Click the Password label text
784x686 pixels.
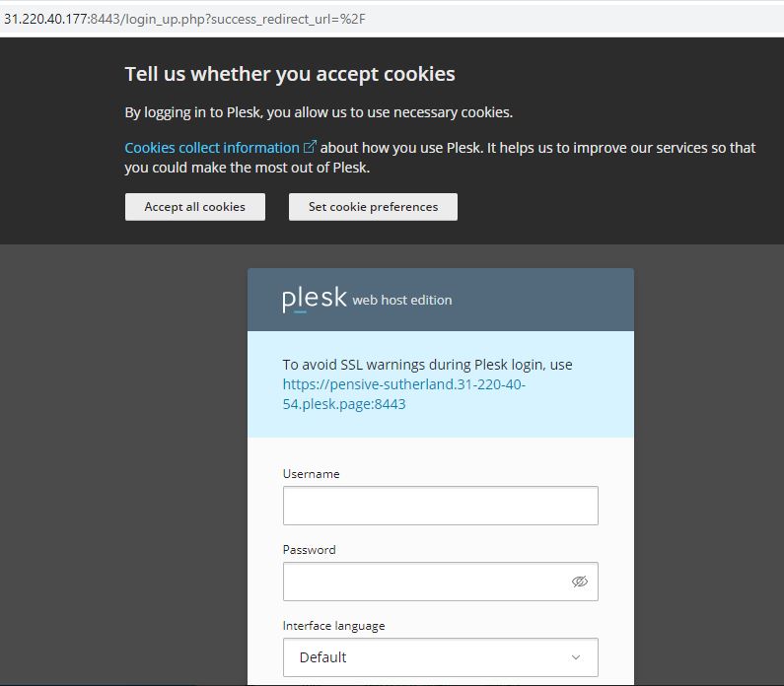click(309, 550)
